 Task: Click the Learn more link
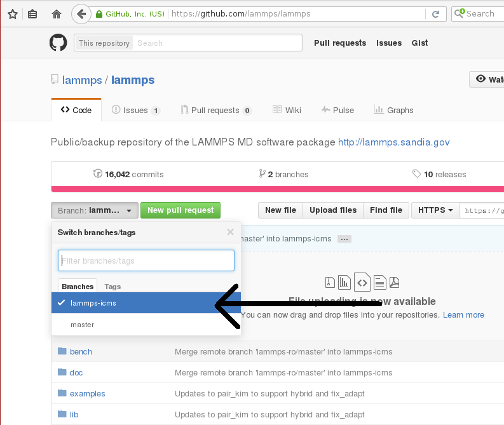463,315
